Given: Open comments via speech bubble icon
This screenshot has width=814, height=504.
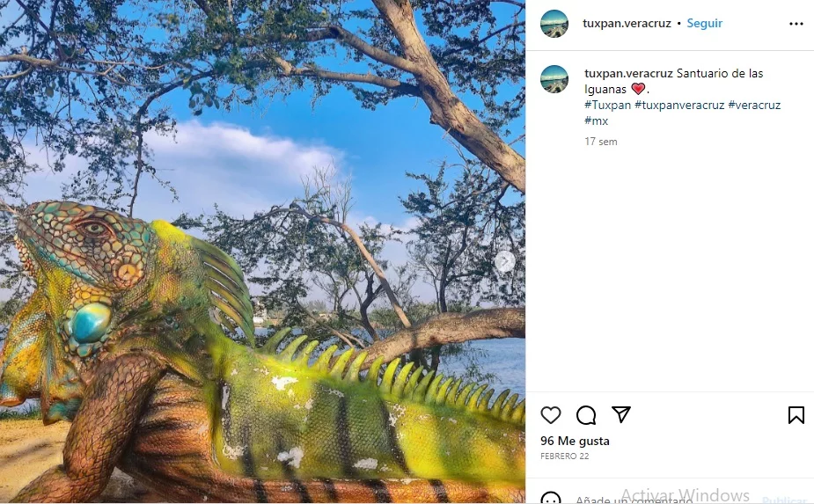Looking at the screenshot, I should (586, 415).
